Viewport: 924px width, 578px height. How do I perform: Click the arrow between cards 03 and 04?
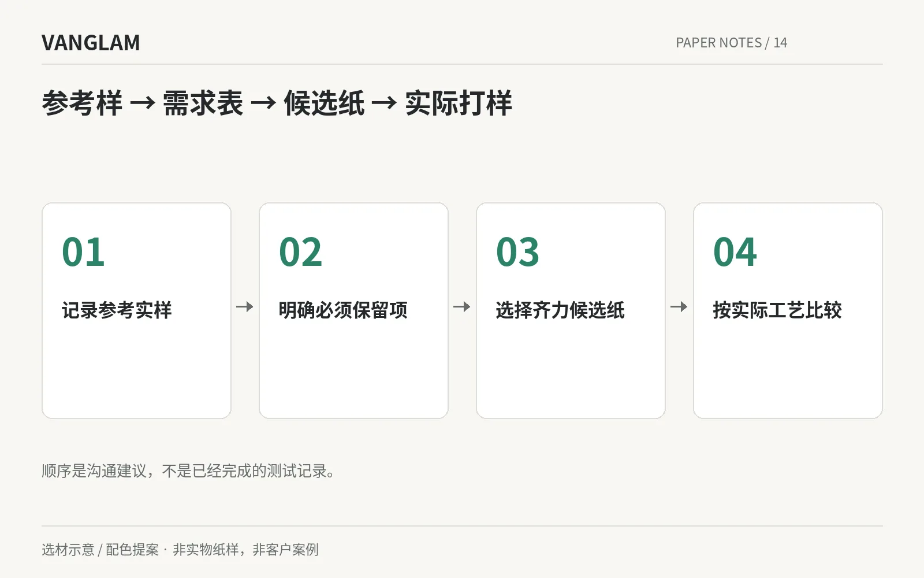[x=679, y=307]
